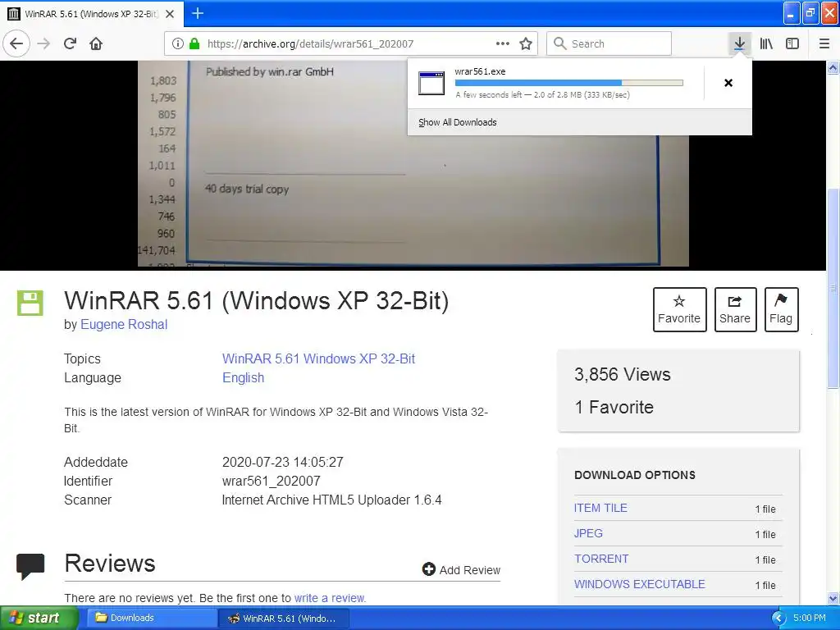Download the JPEG option
840x630 pixels.
pyautogui.click(x=588, y=533)
